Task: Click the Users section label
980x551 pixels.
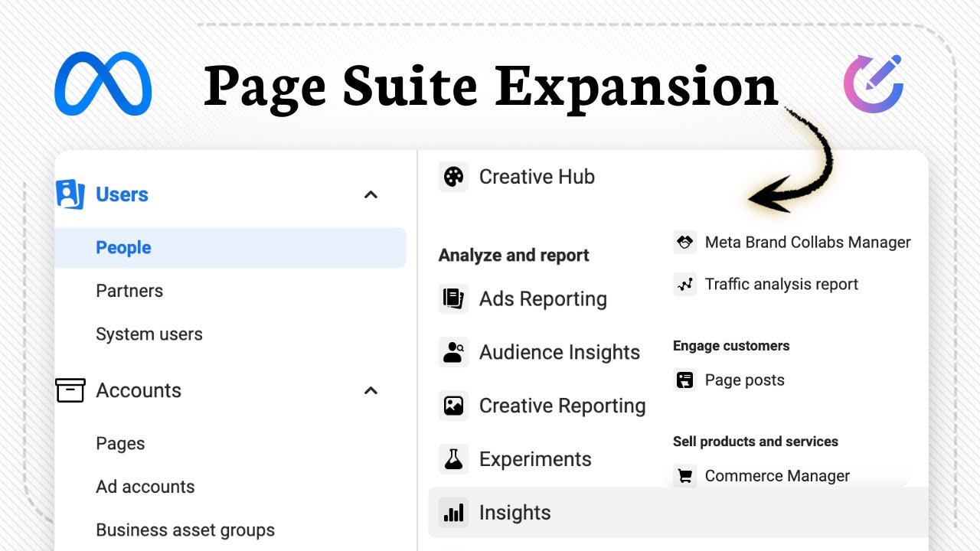Action: coord(122,194)
